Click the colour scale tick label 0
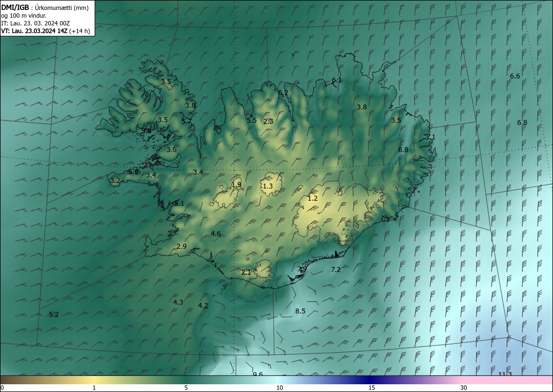This screenshot has height=392, width=553. [x=2, y=388]
